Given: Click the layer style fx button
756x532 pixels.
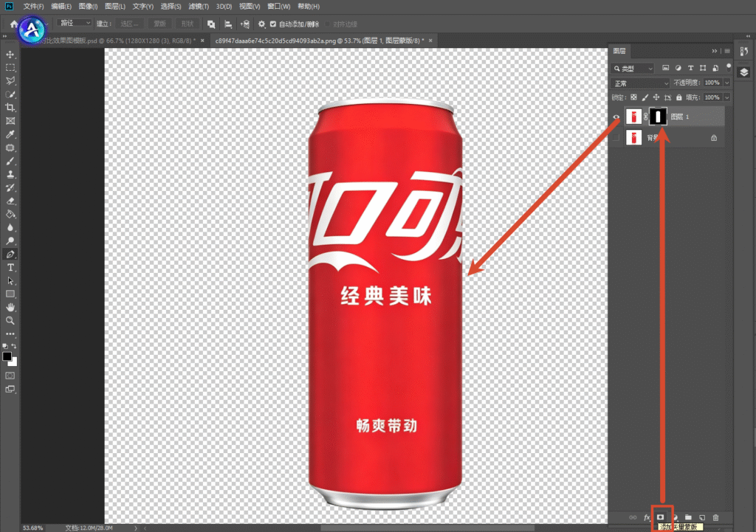Looking at the screenshot, I should click(647, 517).
